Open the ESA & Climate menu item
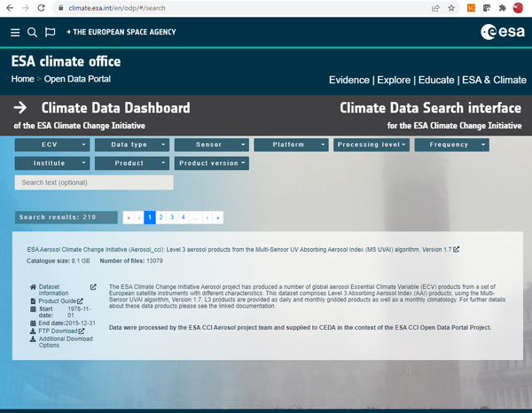532x413 pixels. (x=494, y=80)
